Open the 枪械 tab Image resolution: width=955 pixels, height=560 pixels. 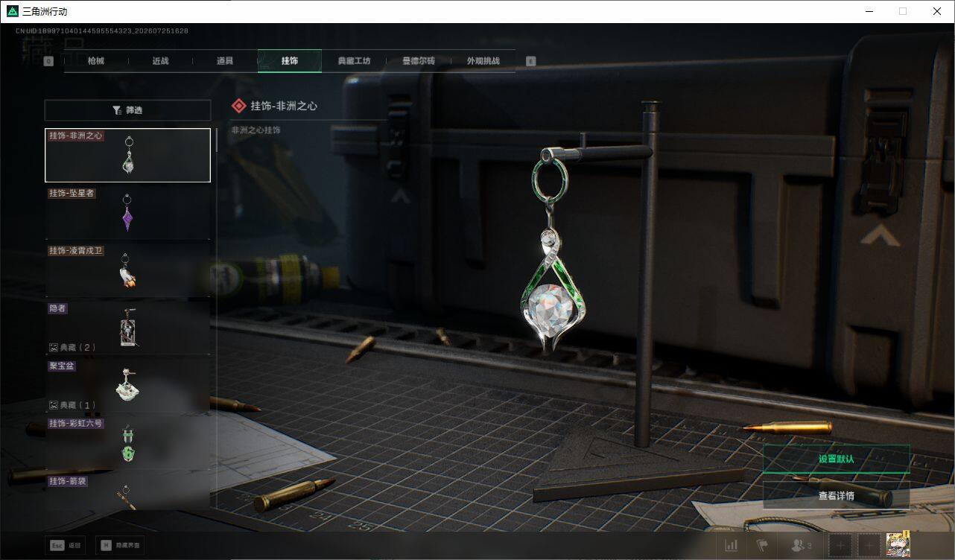pyautogui.click(x=96, y=61)
